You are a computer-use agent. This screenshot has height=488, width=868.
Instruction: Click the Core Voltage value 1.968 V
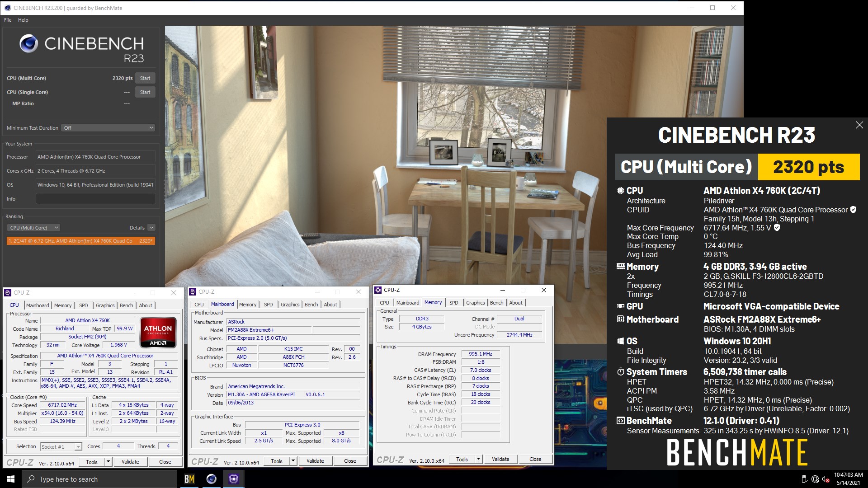click(x=119, y=345)
